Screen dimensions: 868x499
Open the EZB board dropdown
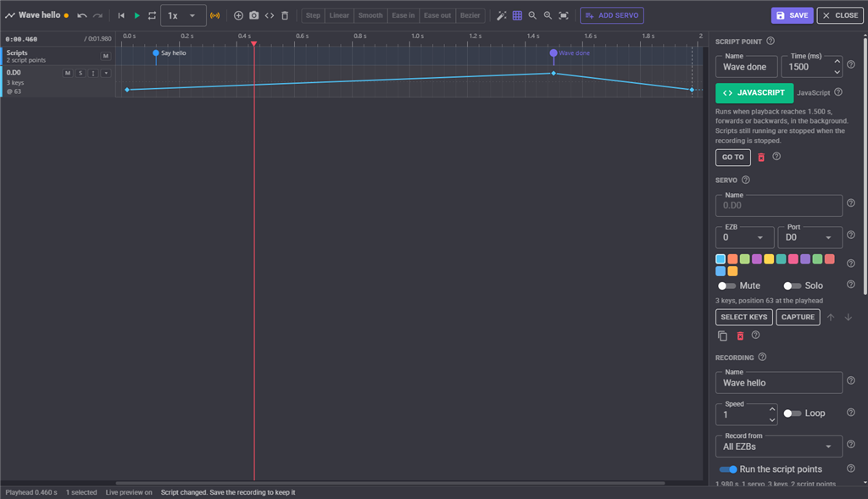(x=744, y=237)
